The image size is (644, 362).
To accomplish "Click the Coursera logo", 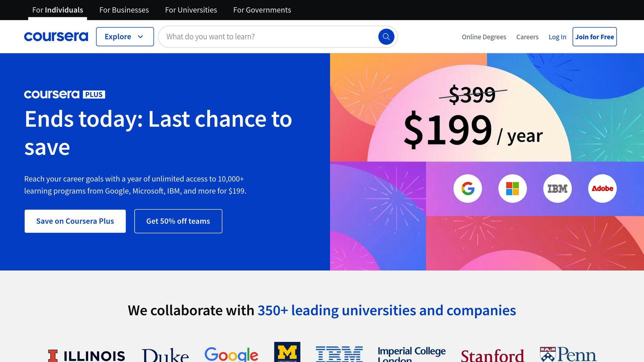I will [56, 36].
